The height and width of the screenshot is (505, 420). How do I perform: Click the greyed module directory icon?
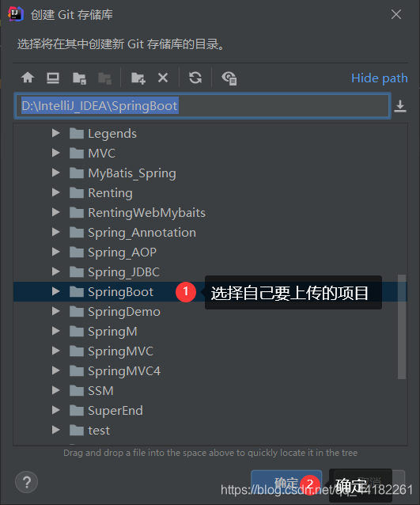pyautogui.click(x=105, y=78)
